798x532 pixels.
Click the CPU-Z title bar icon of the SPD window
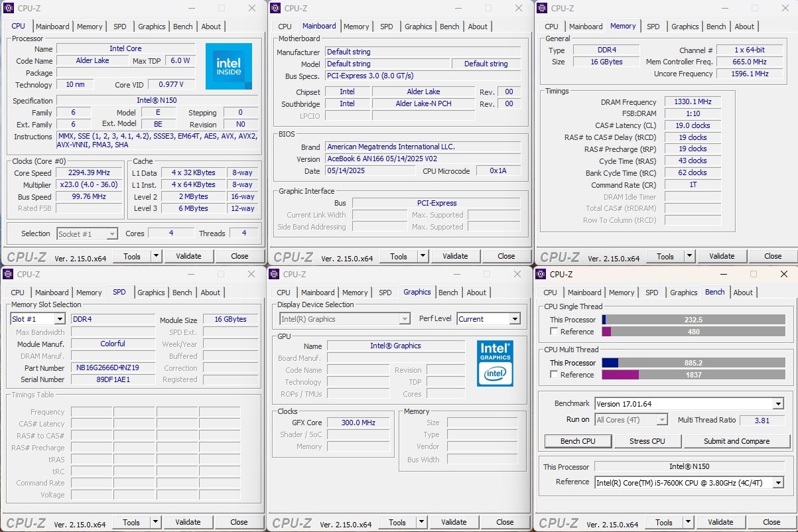9,274
